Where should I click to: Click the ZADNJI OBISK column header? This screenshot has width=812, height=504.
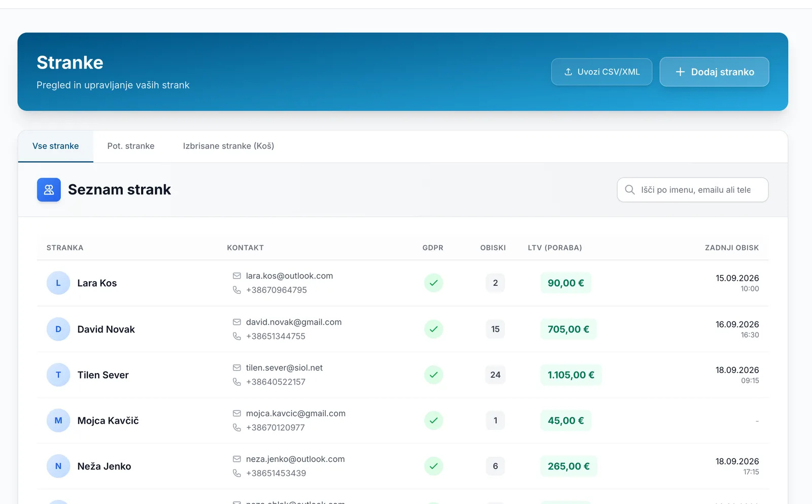pyautogui.click(x=732, y=248)
